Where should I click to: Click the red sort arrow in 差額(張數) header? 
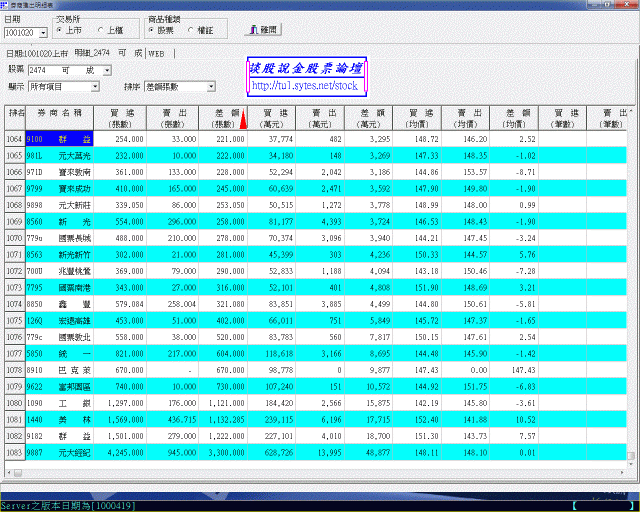(243, 119)
